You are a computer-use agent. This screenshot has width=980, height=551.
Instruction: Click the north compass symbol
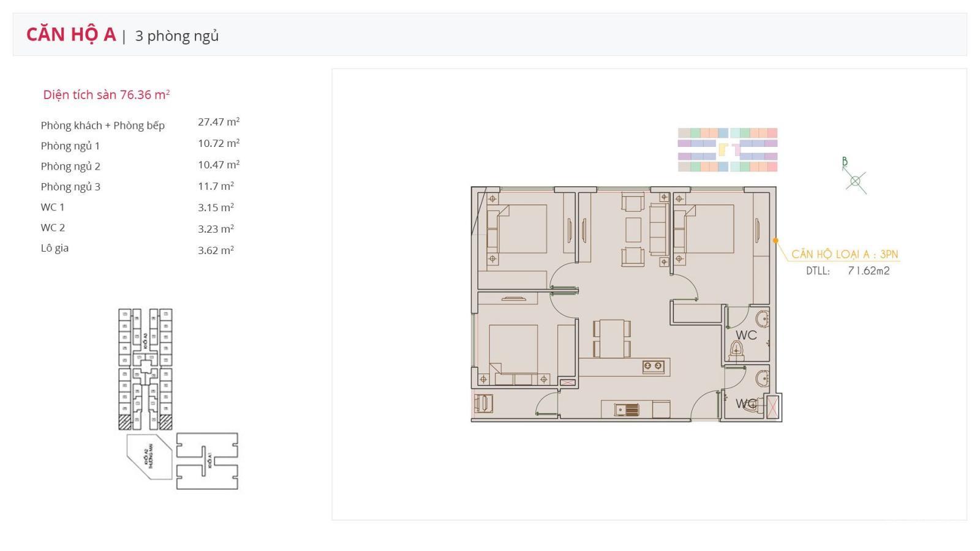click(854, 180)
